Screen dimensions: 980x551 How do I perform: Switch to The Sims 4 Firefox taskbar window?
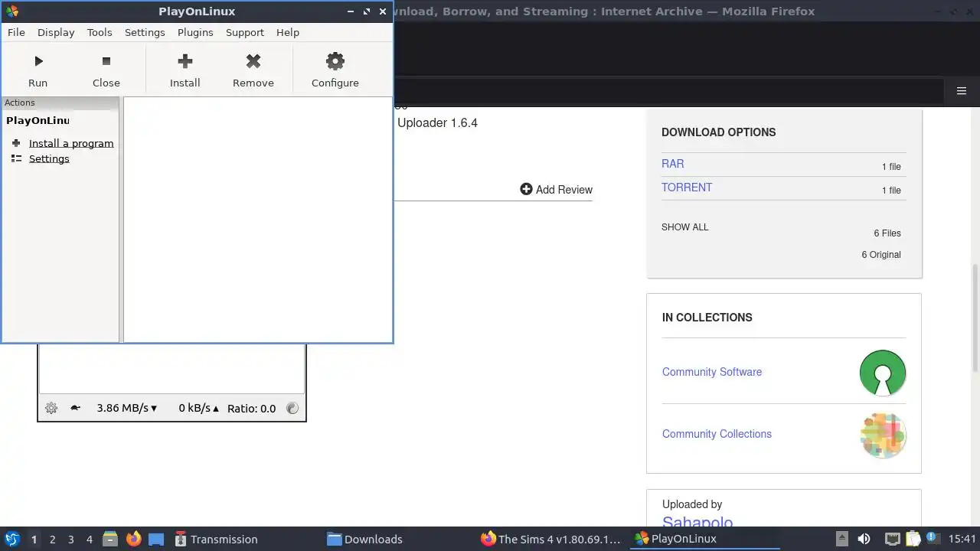coord(551,539)
